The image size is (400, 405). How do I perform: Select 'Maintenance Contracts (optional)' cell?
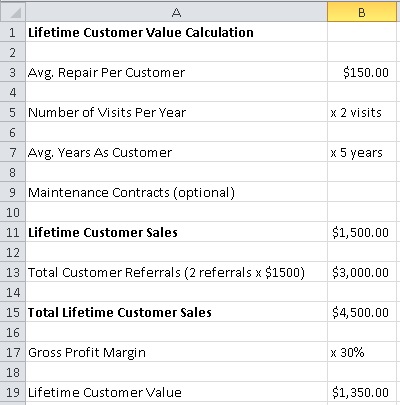[x=176, y=192]
